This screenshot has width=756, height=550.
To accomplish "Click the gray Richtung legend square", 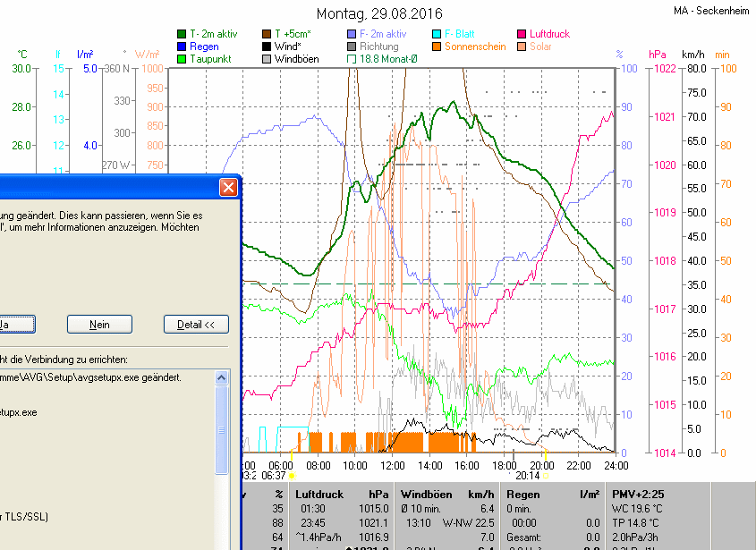I will [352, 47].
